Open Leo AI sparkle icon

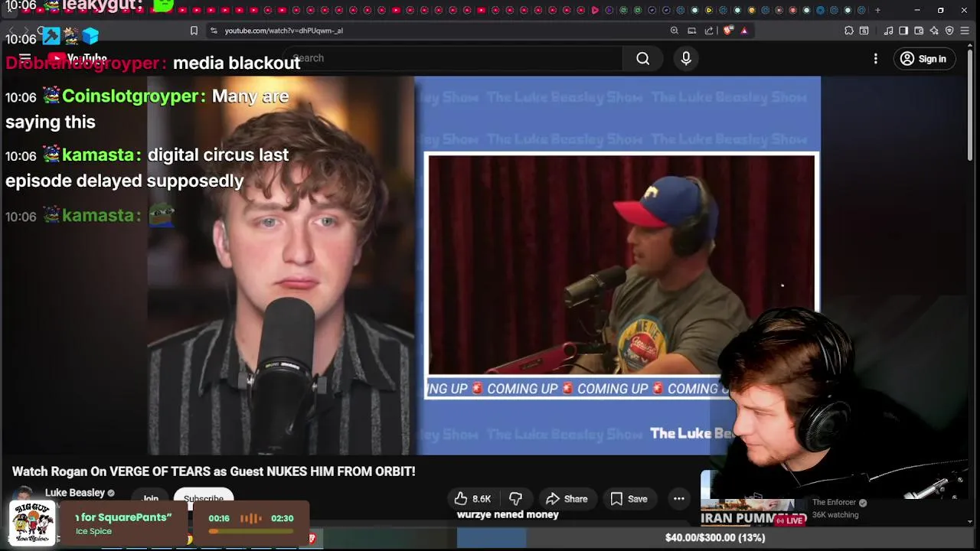click(x=934, y=31)
